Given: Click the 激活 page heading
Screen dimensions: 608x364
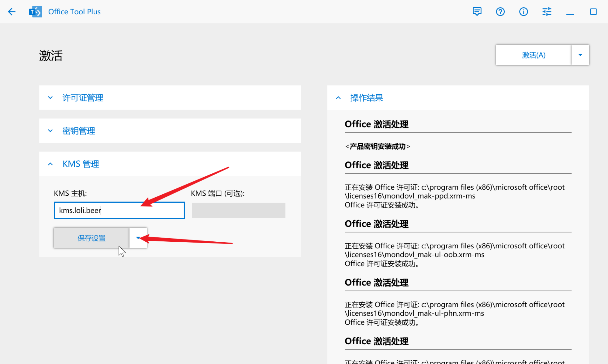Looking at the screenshot, I should 51,56.
